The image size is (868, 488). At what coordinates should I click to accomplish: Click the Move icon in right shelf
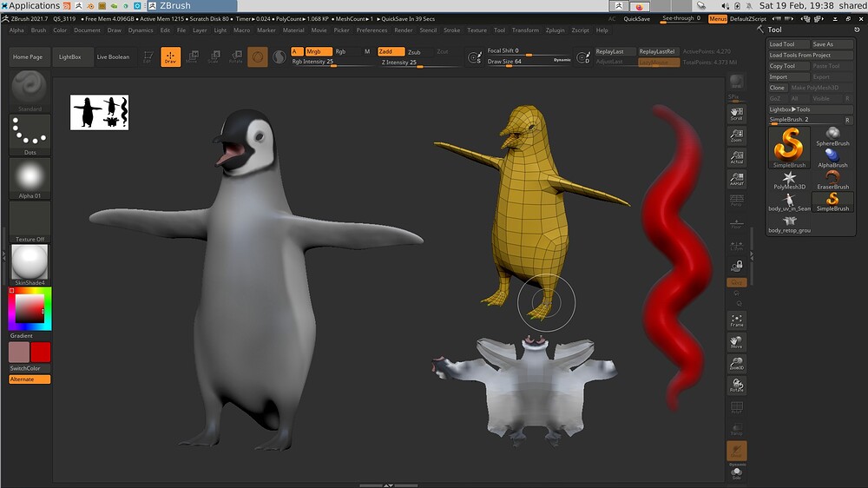(x=736, y=342)
